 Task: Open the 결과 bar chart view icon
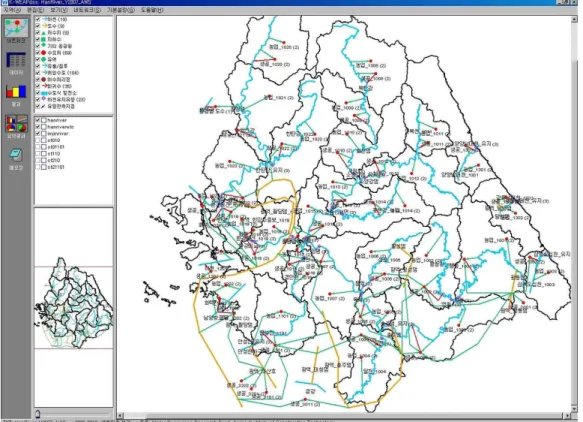[16, 91]
